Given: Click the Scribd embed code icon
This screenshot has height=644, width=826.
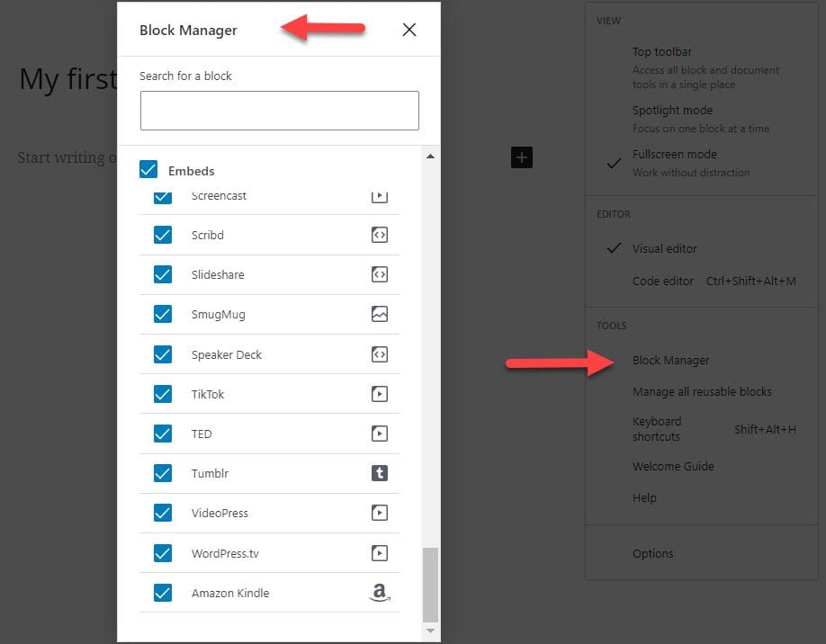Looking at the screenshot, I should [379, 235].
